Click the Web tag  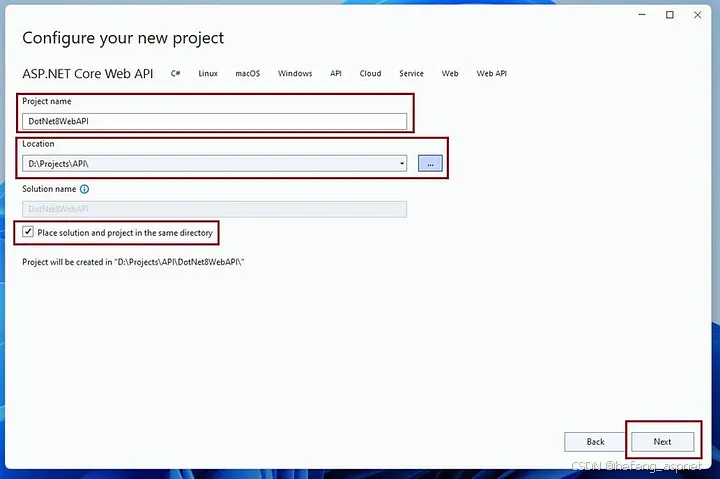point(450,73)
